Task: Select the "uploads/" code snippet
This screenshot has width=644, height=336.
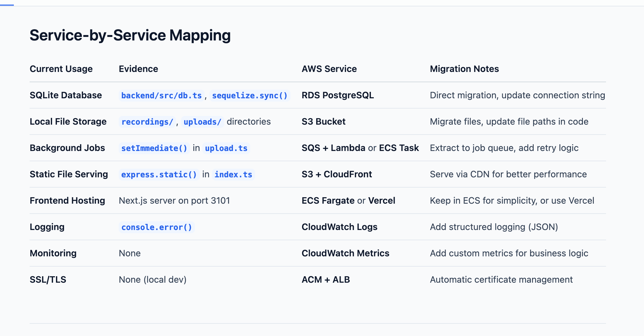Action: coord(202,122)
